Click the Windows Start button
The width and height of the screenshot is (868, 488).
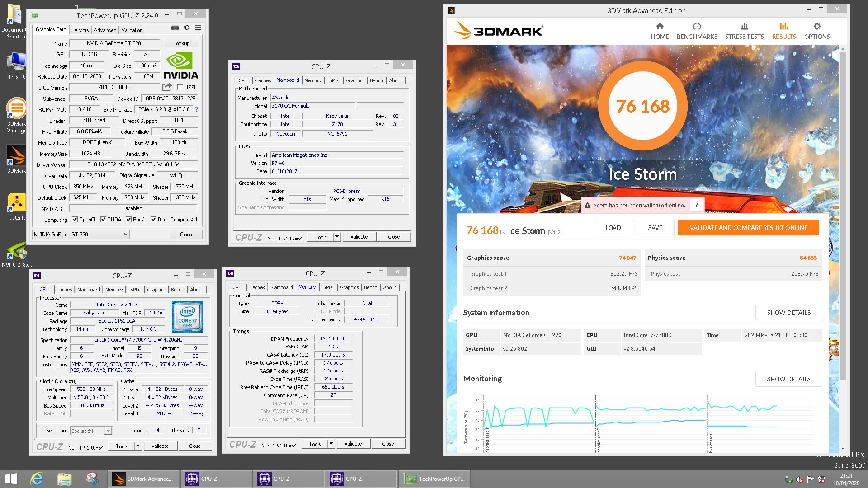coord(11,479)
